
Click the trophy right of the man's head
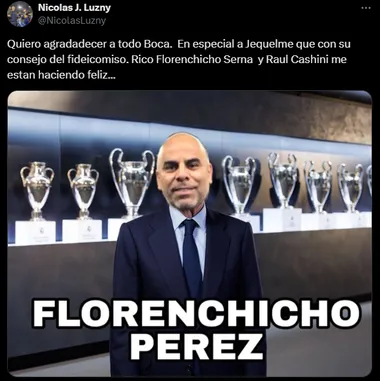click(239, 185)
